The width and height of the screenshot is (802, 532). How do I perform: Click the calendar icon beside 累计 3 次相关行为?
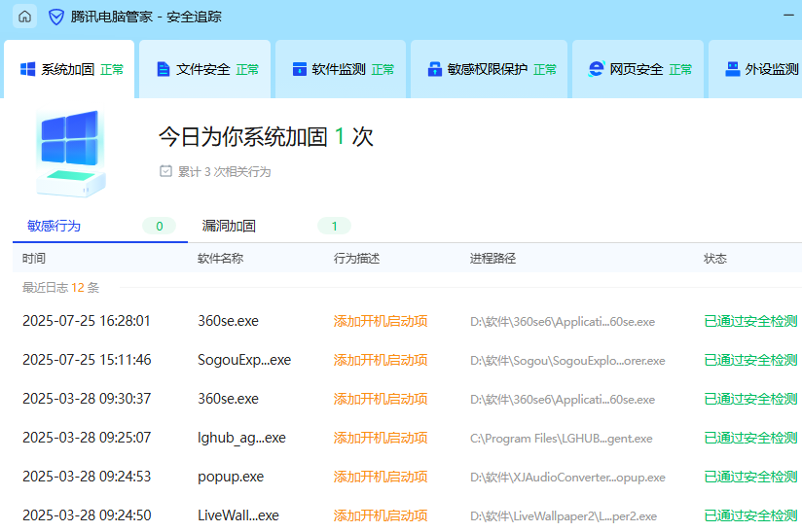tap(165, 171)
